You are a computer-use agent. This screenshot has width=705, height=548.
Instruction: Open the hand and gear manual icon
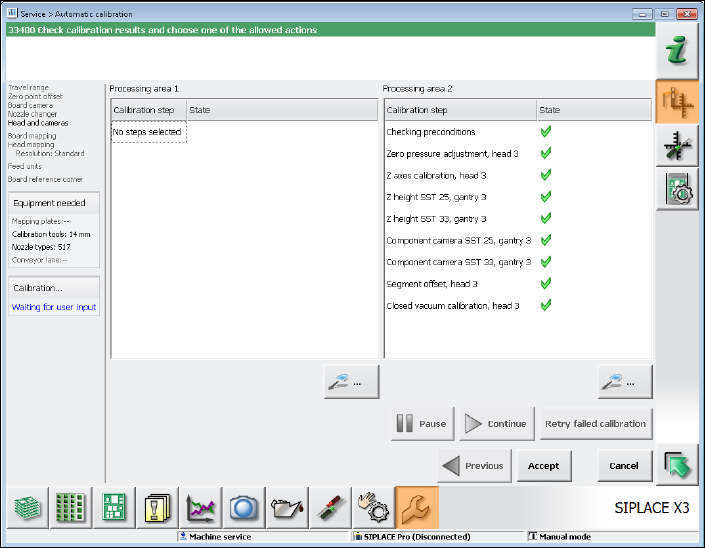(x=374, y=508)
